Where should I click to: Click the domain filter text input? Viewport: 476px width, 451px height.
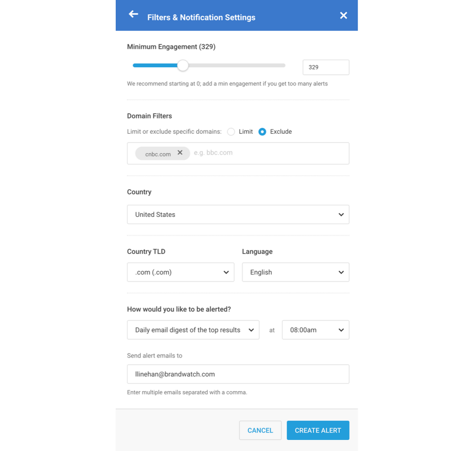pos(270,153)
